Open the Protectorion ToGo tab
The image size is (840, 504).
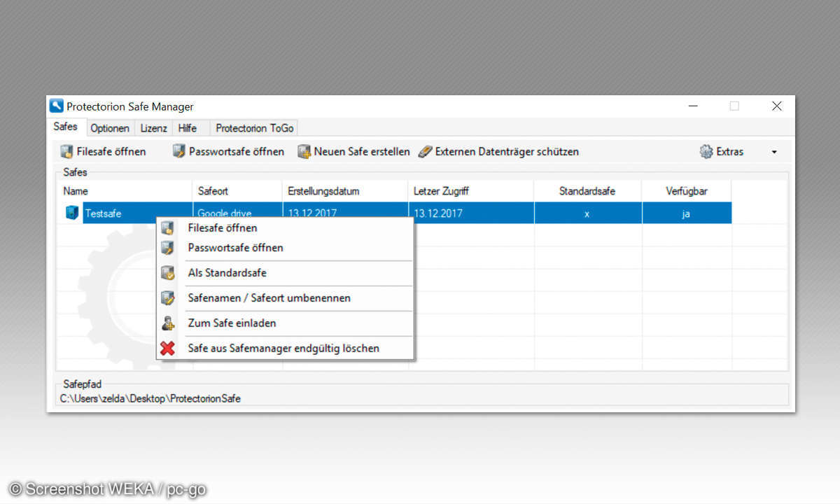click(x=255, y=128)
